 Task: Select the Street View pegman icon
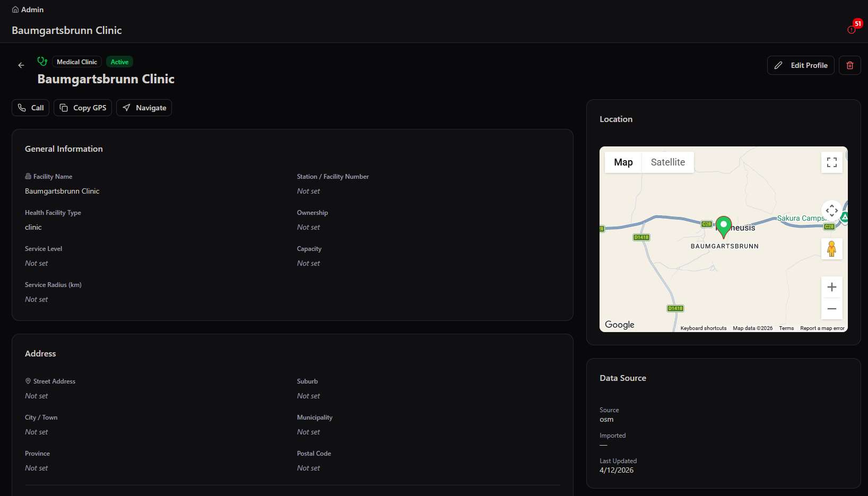[831, 249]
